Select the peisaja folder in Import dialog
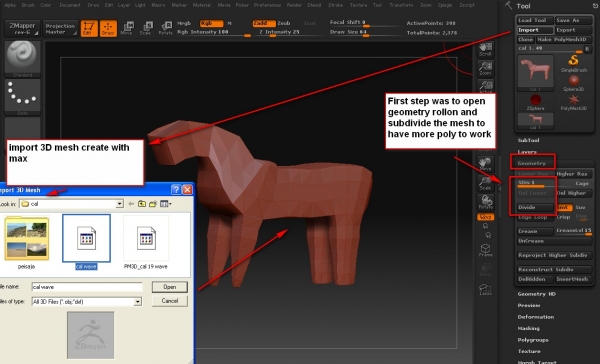The height and width of the screenshot is (364, 600). coord(26,243)
